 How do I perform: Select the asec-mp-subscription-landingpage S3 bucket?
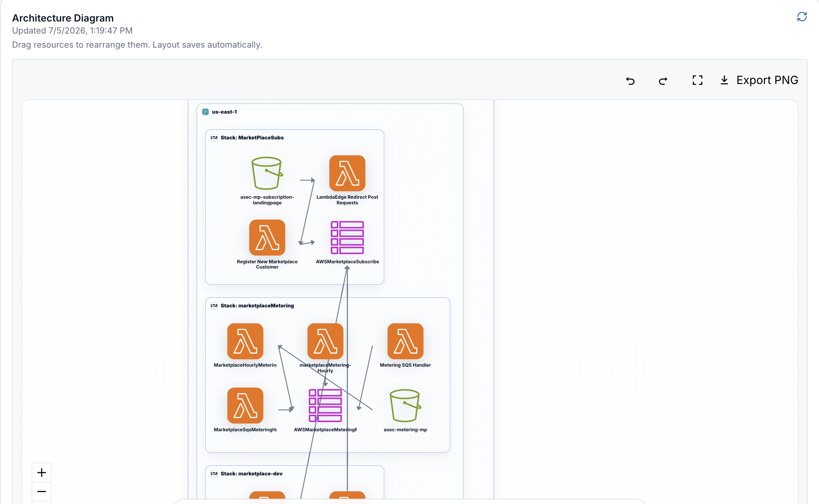(267, 173)
